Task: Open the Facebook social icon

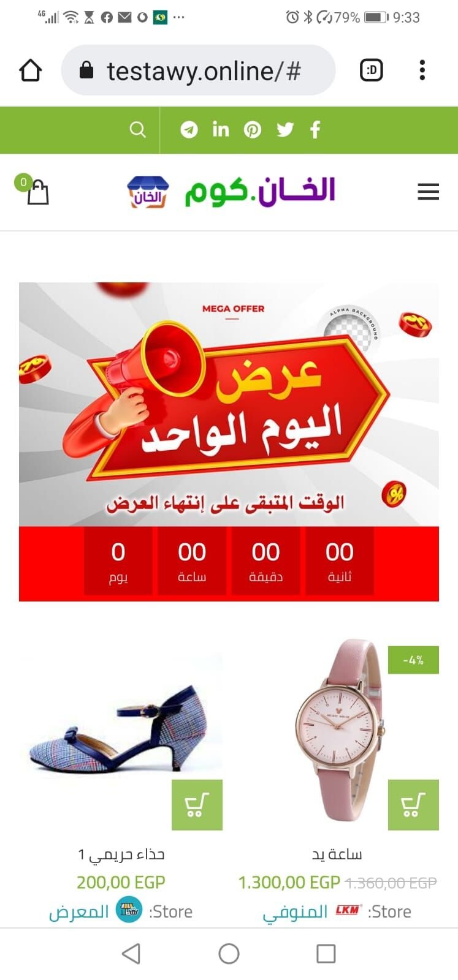Action: coord(315,129)
